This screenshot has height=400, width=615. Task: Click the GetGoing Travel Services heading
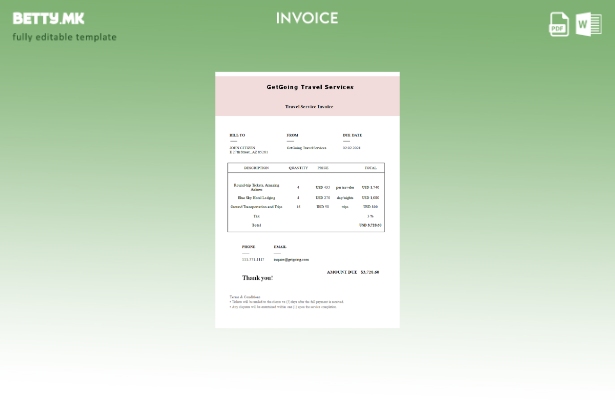[309, 87]
